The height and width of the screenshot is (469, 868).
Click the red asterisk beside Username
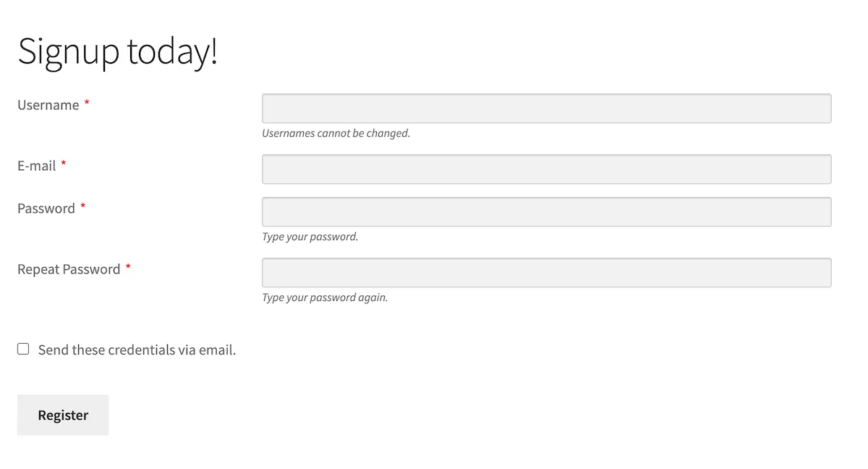tap(87, 104)
